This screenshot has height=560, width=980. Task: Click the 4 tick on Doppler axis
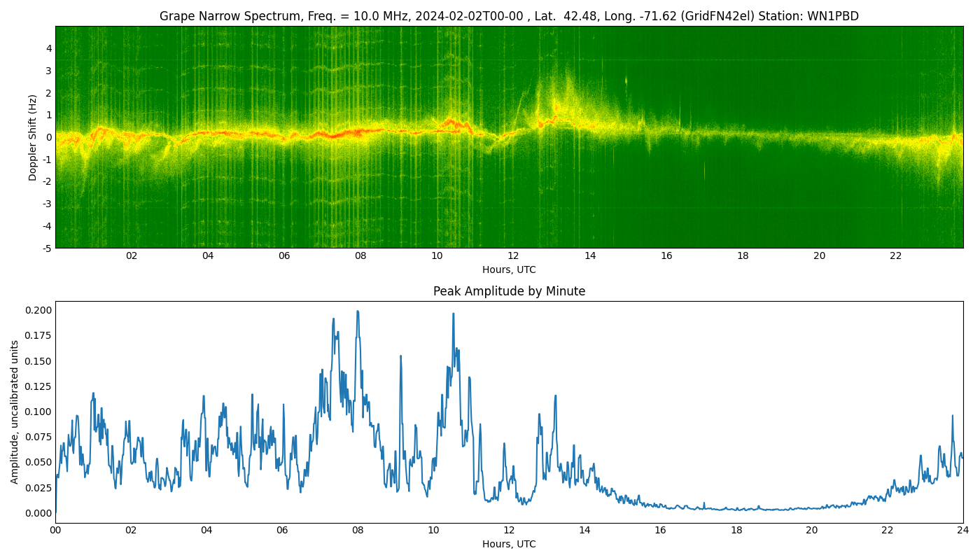tap(48, 48)
